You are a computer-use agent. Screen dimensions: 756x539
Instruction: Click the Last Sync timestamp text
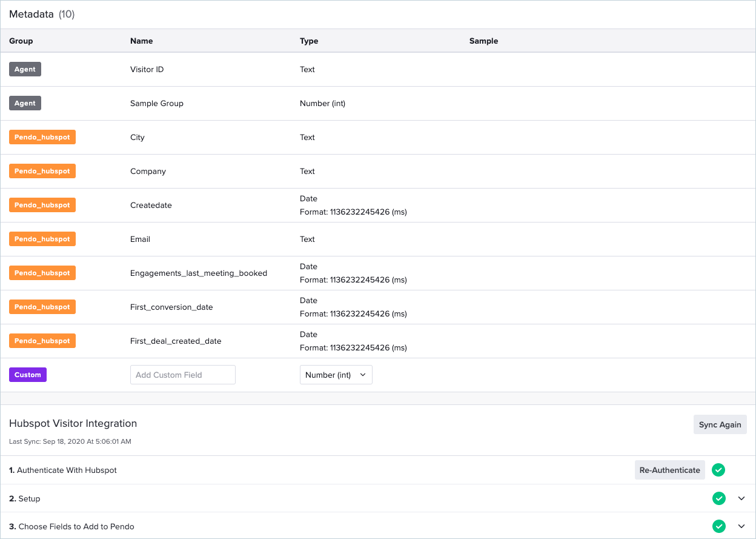pyautogui.click(x=70, y=441)
